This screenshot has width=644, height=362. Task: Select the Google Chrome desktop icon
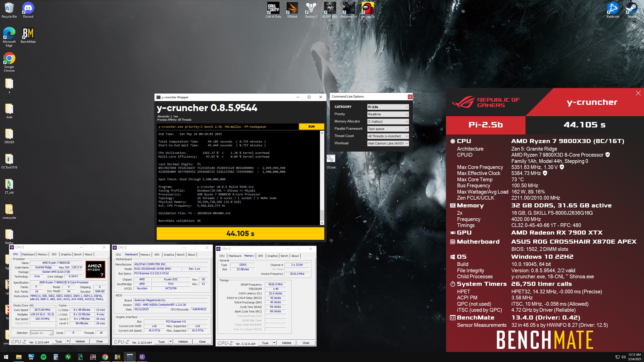9,62
